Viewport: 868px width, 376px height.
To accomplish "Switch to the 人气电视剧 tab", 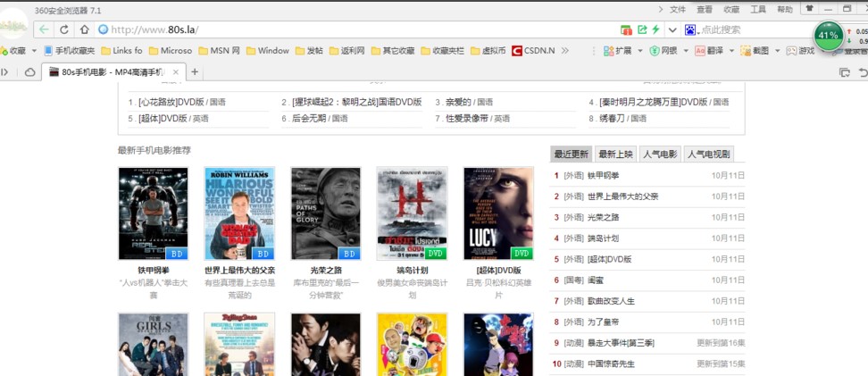I will coord(708,154).
